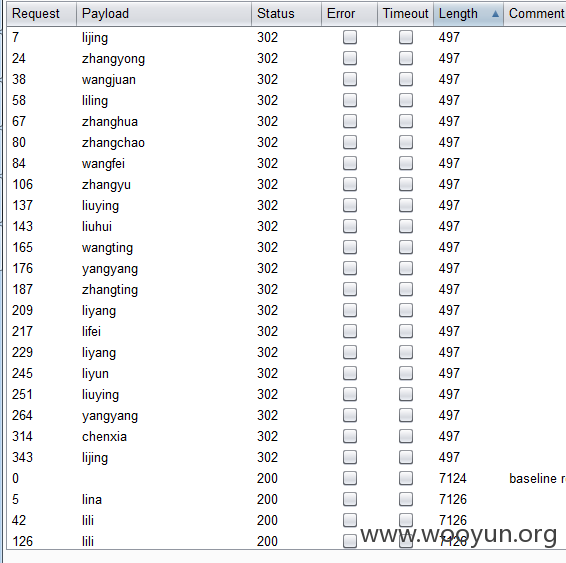Toggle Timeout checkbox for request 0
This screenshot has height=563, width=566.
406,478
